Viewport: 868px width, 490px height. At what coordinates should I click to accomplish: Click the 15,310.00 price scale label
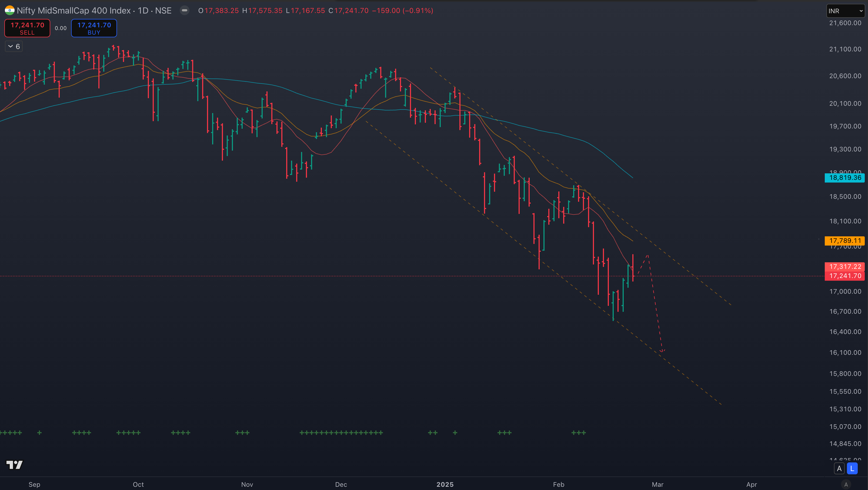coord(845,409)
